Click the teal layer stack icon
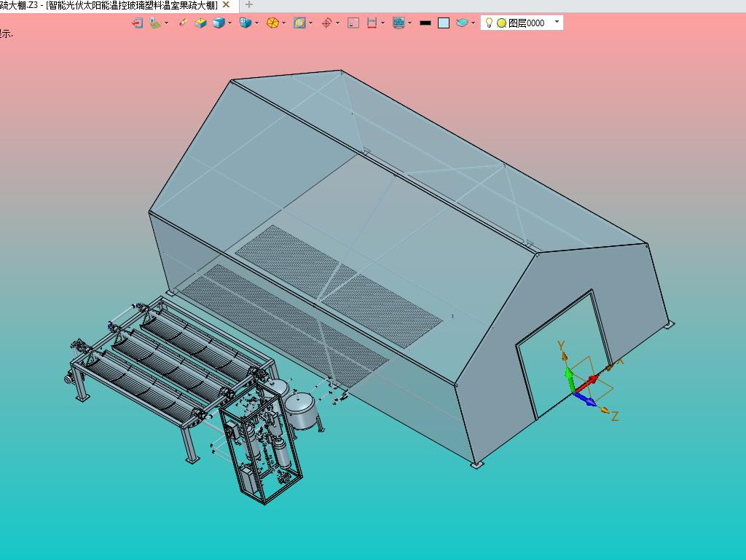 click(462, 23)
